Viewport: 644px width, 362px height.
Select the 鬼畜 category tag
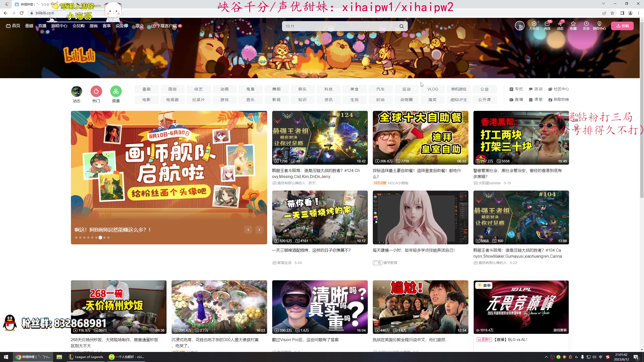(251, 89)
